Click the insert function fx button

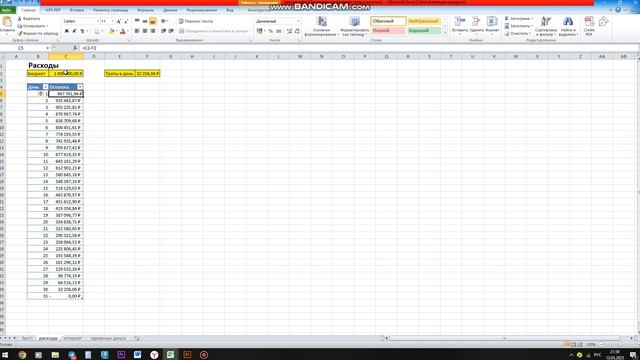[x=75, y=48]
